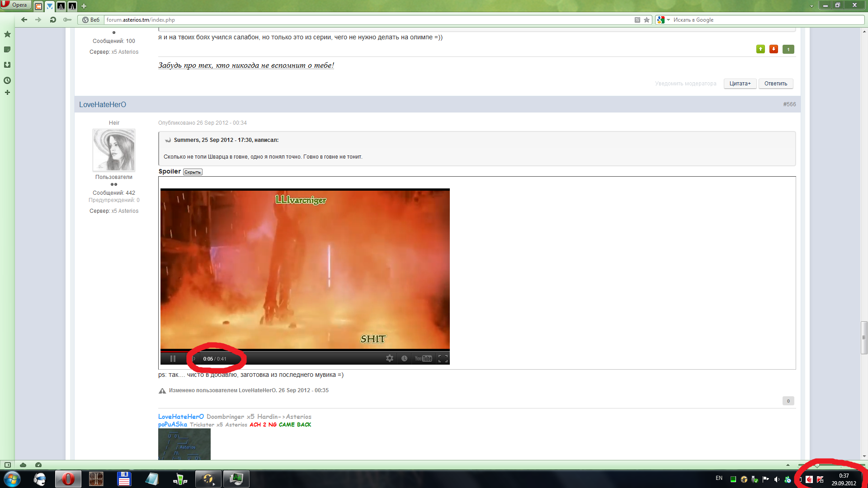868x488 pixels.
Task: Click EN language indicator in taskbar
Action: coord(719,478)
